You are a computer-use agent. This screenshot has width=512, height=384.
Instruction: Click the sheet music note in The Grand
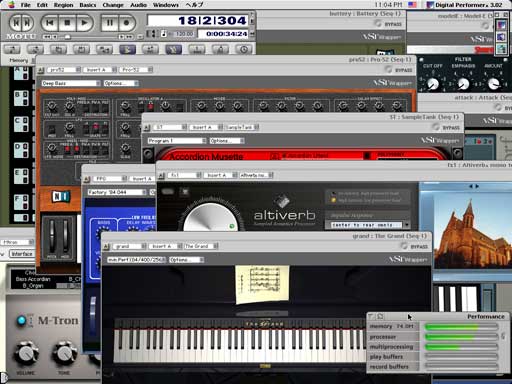(x=262, y=284)
